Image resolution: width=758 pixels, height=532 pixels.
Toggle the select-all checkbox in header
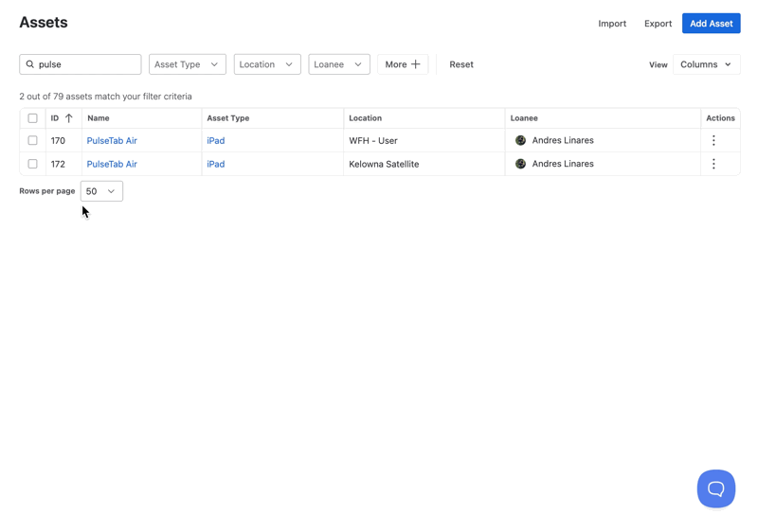pyautogui.click(x=32, y=118)
